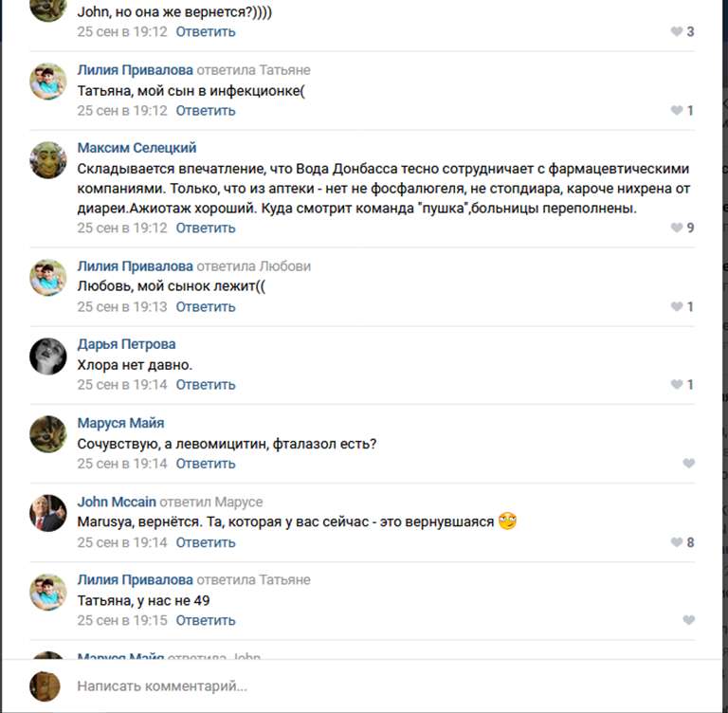Open Дарья Петрова's black-and-white avatar
Image resolution: width=728 pixels, height=713 pixels.
(x=48, y=356)
